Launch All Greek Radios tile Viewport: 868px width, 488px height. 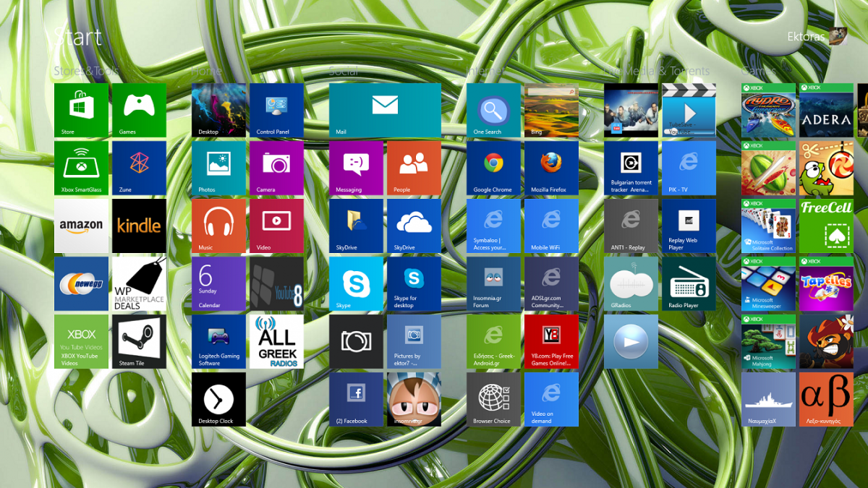click(276, 341)
